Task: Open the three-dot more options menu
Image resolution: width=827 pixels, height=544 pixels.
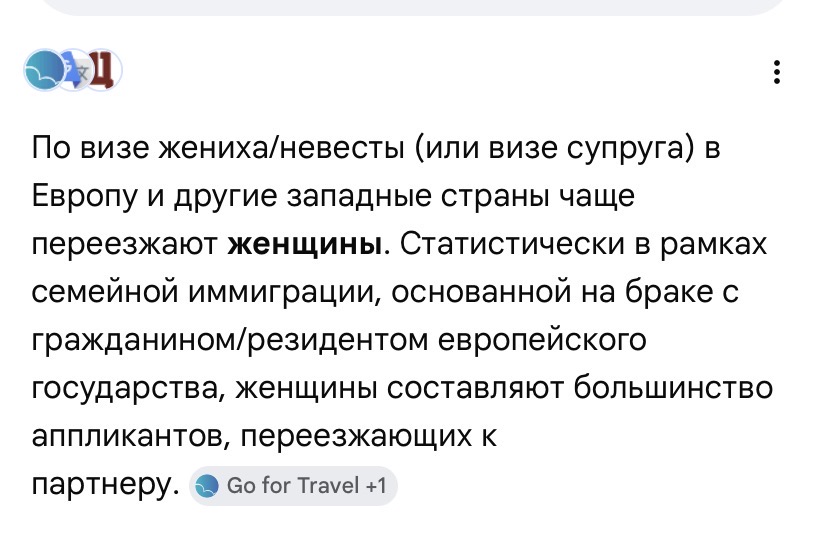Action: [776, 72]
